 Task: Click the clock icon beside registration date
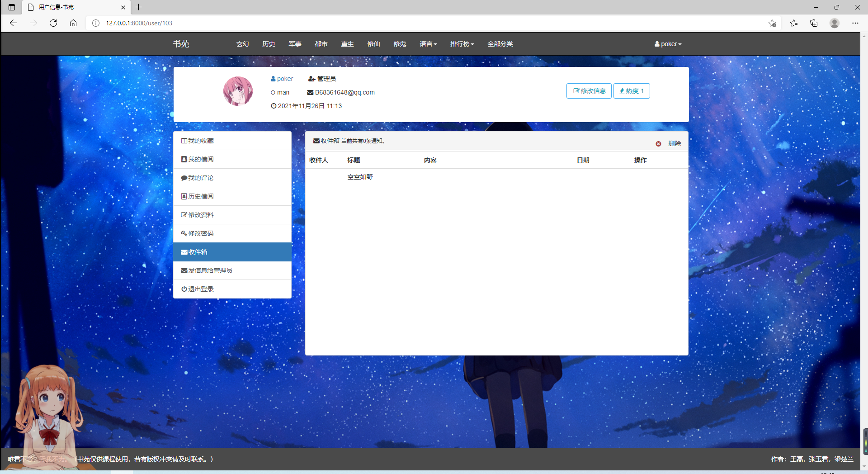click(x=274, y=106)
